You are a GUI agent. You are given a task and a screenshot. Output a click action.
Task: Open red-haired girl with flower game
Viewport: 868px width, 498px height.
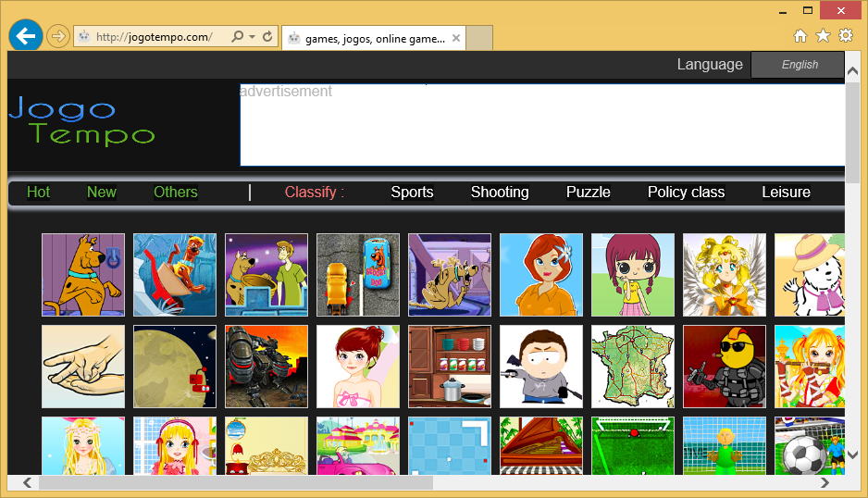[541, 275]
